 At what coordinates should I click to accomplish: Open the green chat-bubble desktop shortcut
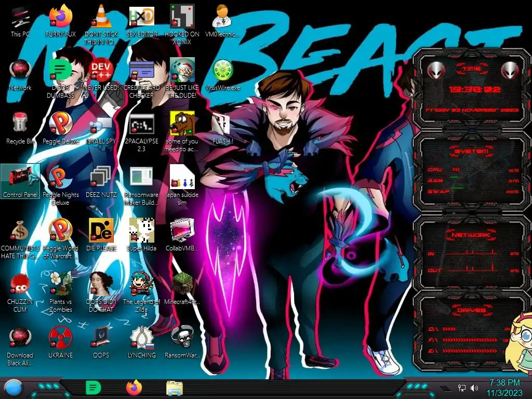[x=60, y=79]
